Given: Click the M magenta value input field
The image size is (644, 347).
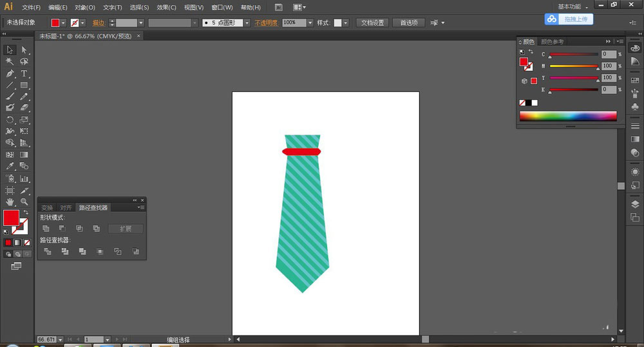Looking at the screenshot, I should pos(607,66).
